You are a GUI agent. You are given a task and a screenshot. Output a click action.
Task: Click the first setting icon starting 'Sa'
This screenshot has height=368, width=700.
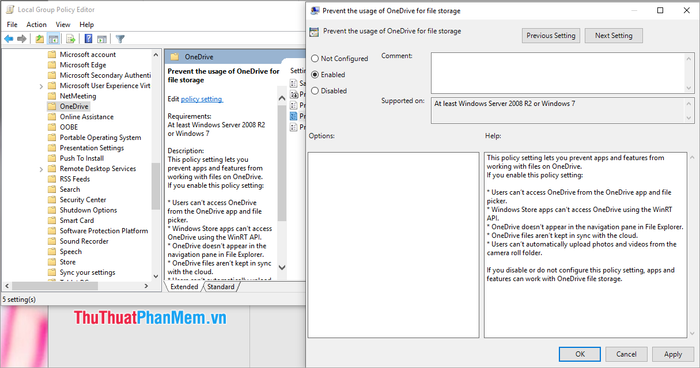[x=293, y=83]
